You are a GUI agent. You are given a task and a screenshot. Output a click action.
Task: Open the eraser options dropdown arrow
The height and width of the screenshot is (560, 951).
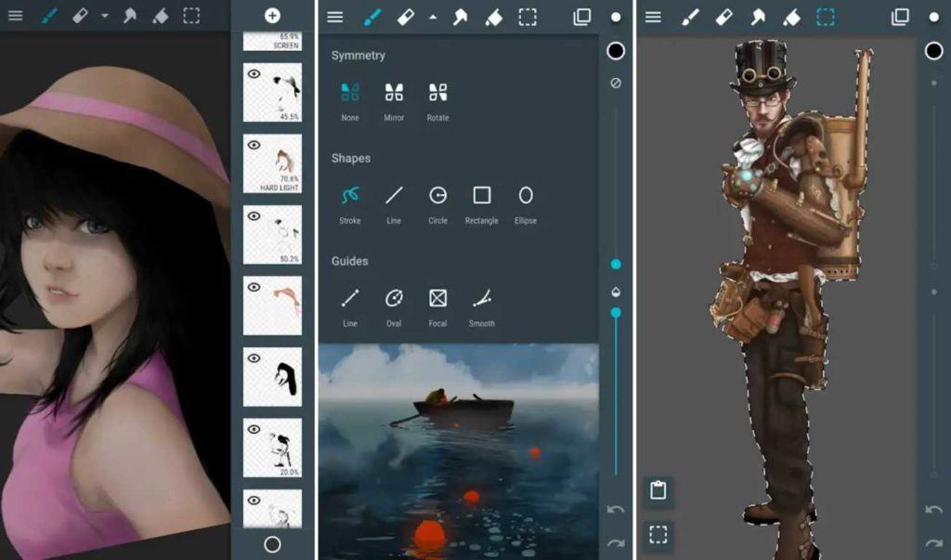click(433, 16)
